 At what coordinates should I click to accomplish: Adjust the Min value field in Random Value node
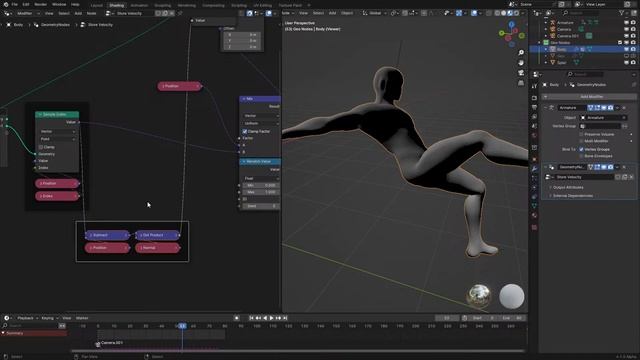[x=261, y=185]
